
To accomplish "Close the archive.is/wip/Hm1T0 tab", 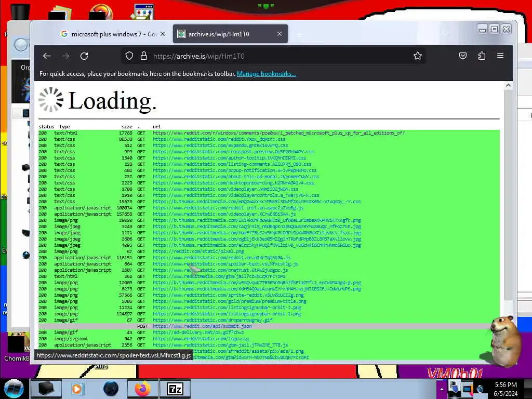I will point(280,34).
